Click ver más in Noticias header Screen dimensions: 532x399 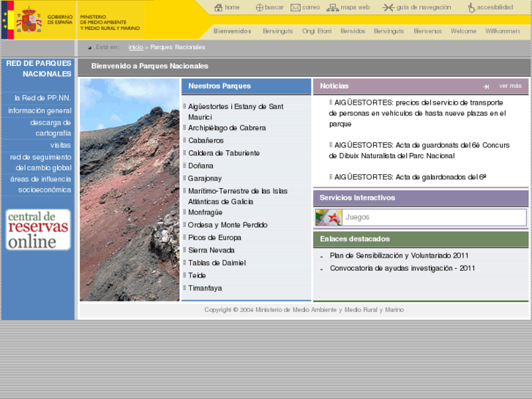(510, 86)
